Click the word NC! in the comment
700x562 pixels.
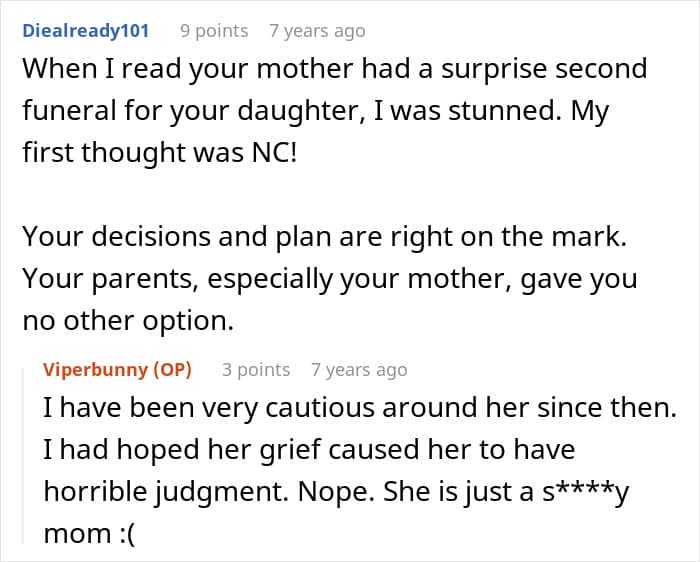coord(274,152)
